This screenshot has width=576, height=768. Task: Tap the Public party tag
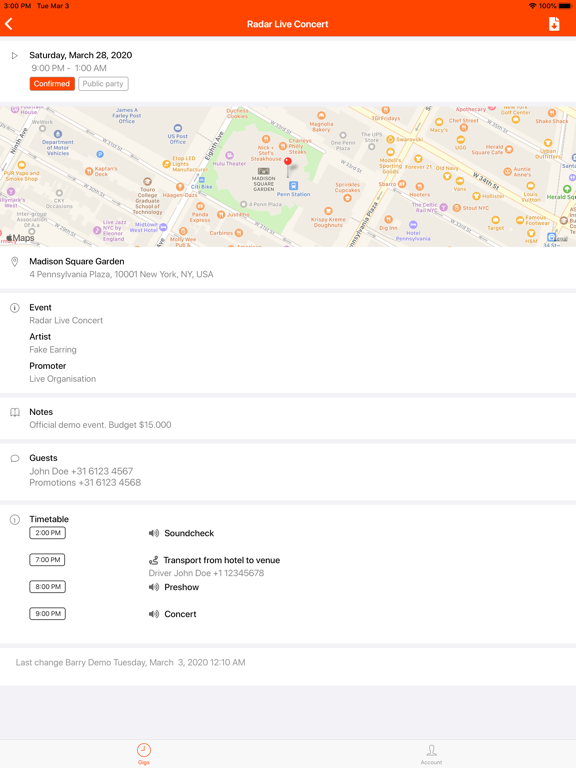[103, 84]
